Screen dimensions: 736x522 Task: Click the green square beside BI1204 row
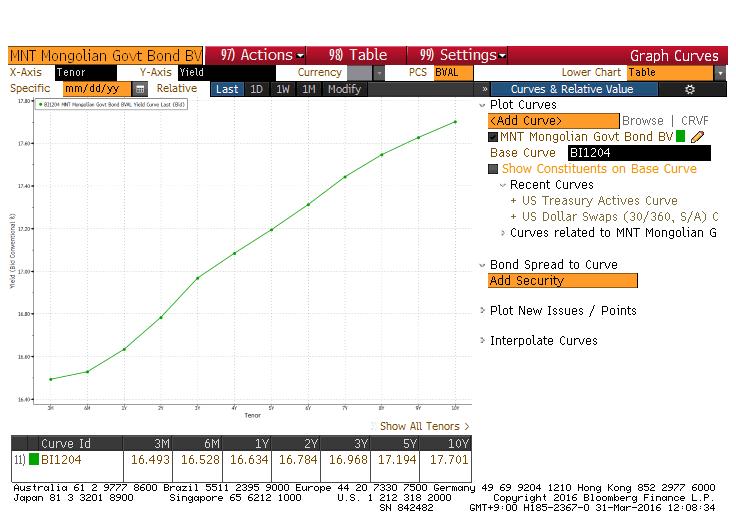point(34,459)
